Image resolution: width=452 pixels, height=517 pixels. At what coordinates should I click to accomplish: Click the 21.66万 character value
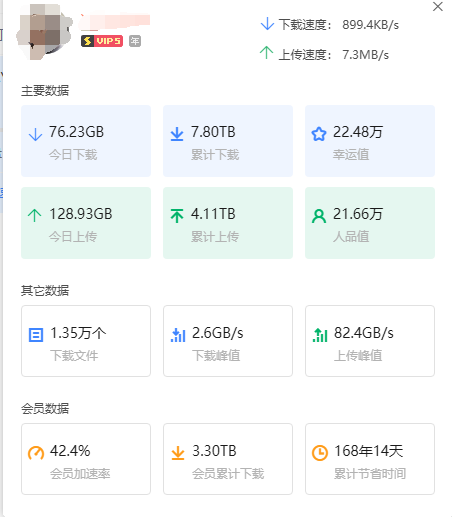[x=358, y=214]
